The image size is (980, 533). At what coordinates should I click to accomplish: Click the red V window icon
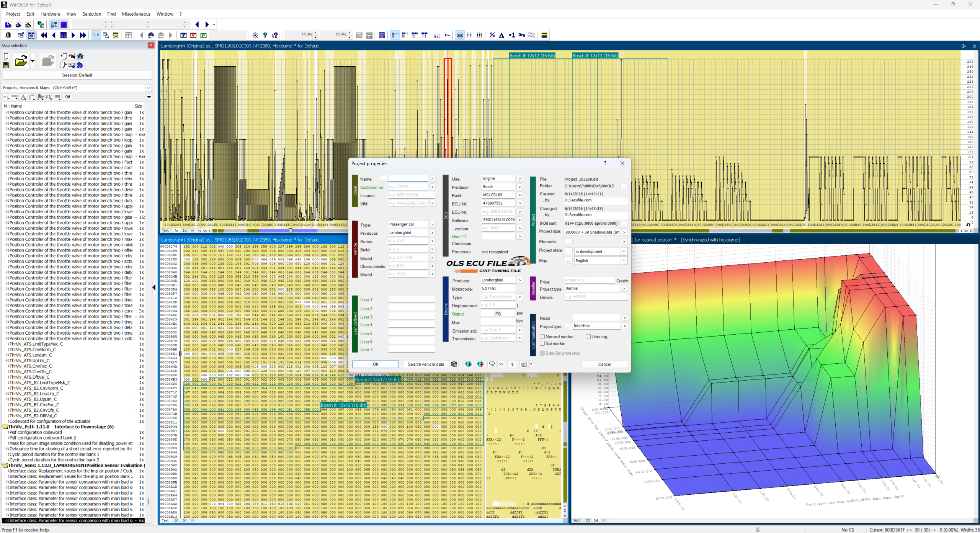(x=194, y=35)
